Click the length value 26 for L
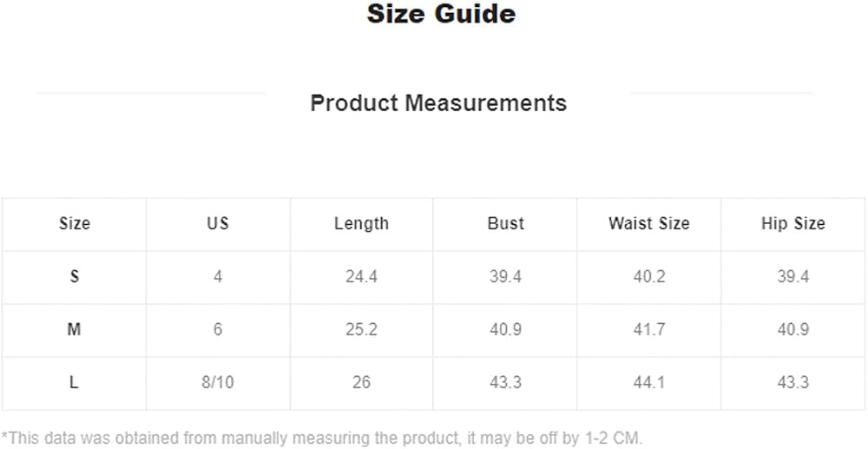868x449 pixels. coord(361,383)
